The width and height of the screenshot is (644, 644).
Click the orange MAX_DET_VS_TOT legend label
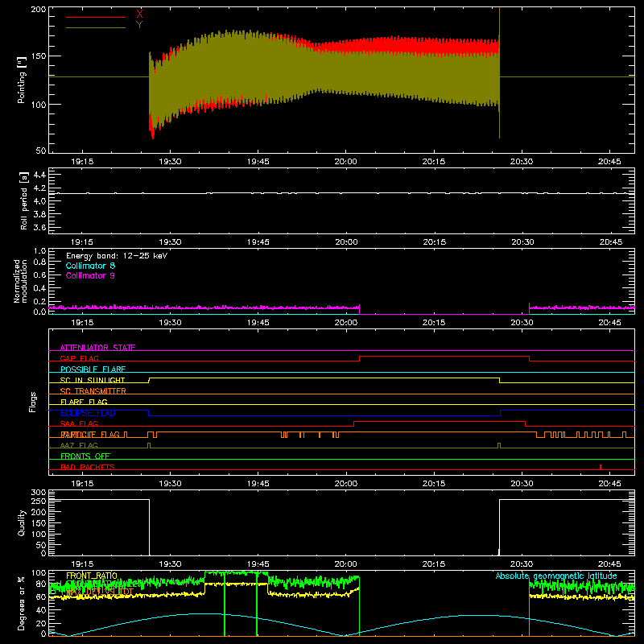point(100,592)
